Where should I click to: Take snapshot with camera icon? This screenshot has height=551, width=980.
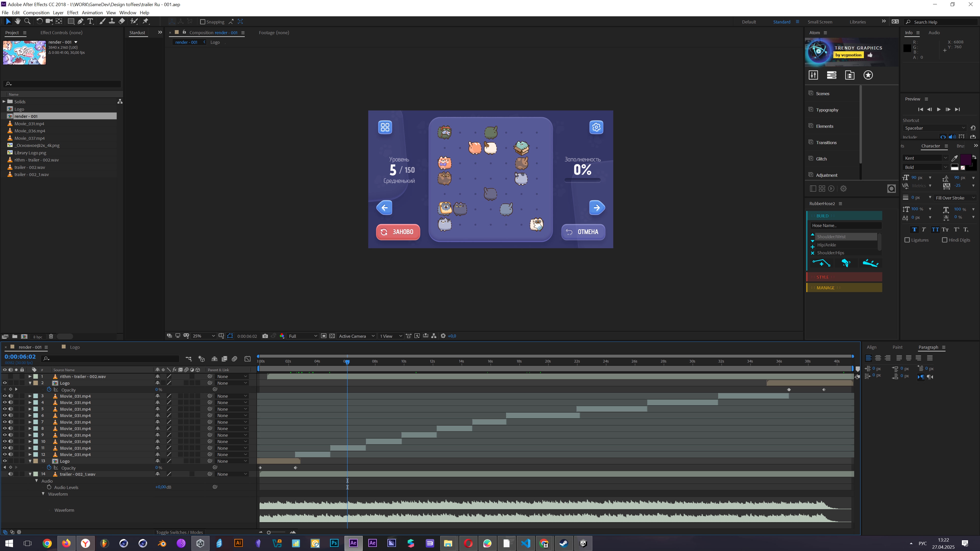click(265, 336)
